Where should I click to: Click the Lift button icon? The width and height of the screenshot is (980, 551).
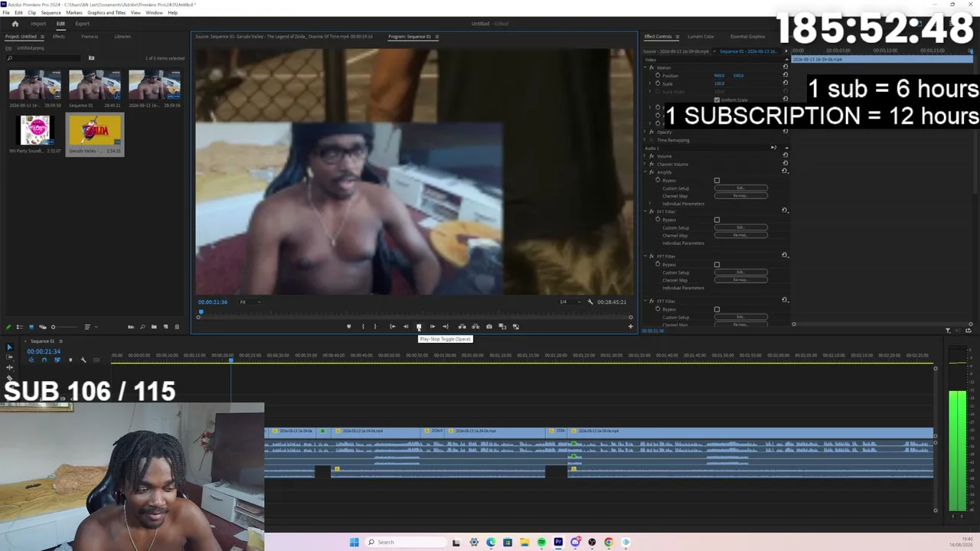point(462,327)
